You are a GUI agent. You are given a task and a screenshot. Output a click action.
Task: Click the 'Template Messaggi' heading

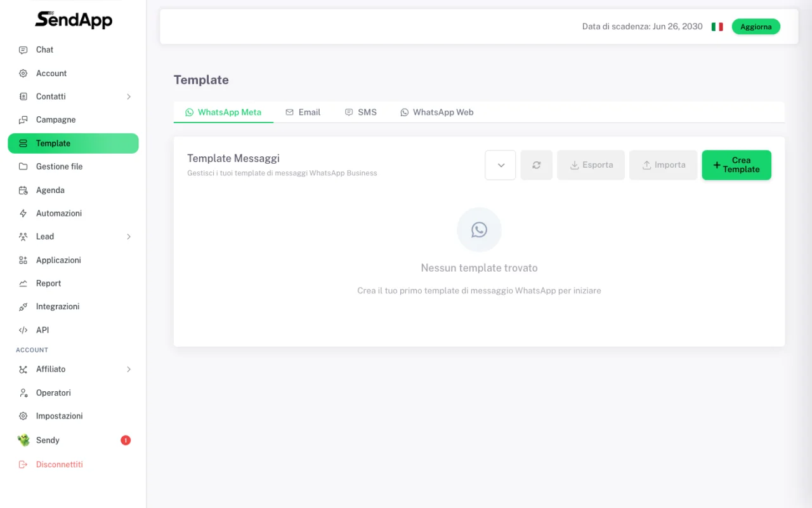click(233, 159)
